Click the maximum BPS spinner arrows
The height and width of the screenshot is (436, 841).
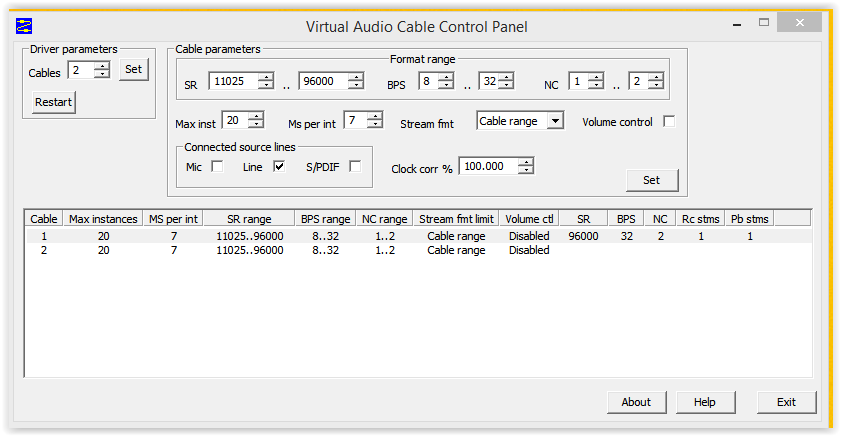click(506, 82)
